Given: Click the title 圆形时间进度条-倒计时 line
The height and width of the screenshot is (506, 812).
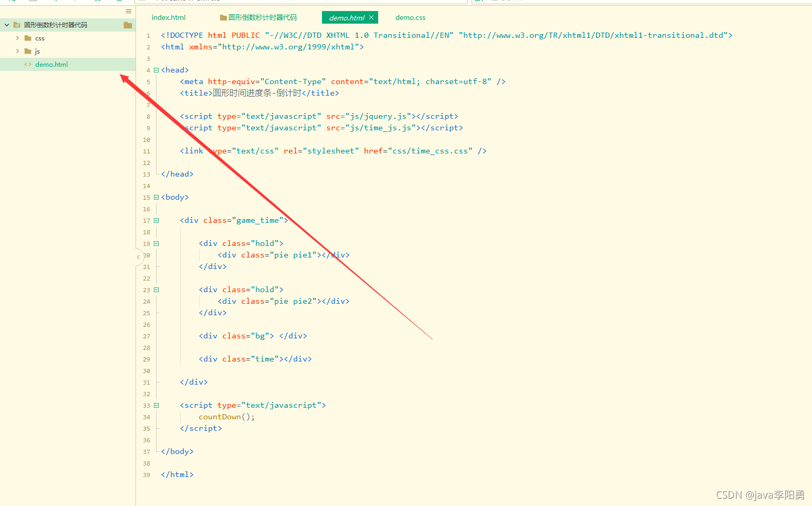Looking at the screenshot, I should pyautogui.click(x=259, y=93).
